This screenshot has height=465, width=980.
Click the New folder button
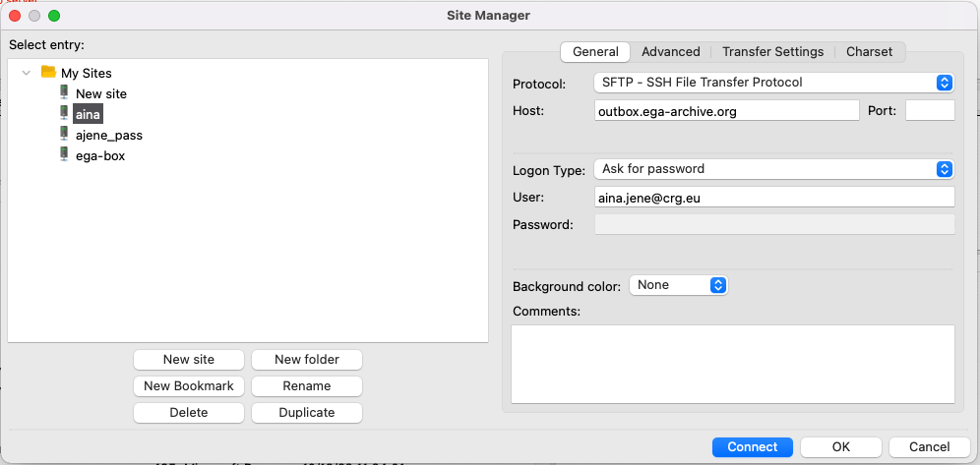point(307,360)
